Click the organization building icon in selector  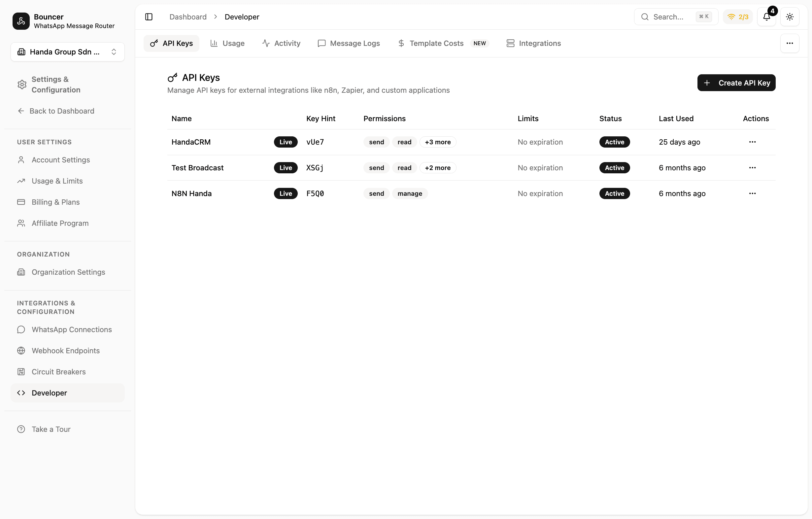tap(21, 52)
